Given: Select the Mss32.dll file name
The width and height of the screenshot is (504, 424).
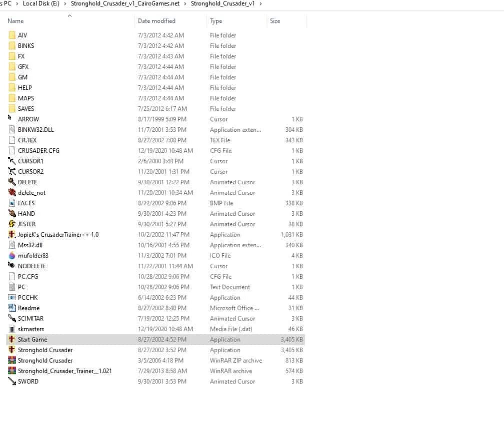Looking at the screenshot, I should pos(30,245).
